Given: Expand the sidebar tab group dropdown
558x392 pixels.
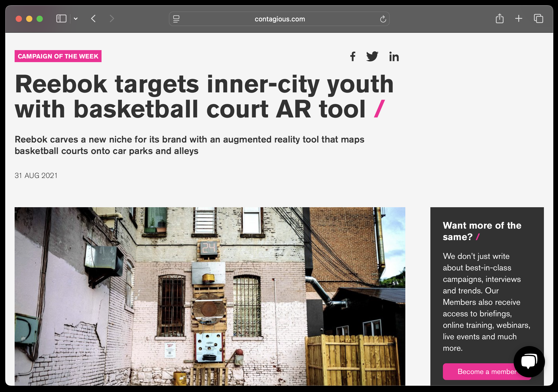Looking at the screenshot, I should coord(76,19).
